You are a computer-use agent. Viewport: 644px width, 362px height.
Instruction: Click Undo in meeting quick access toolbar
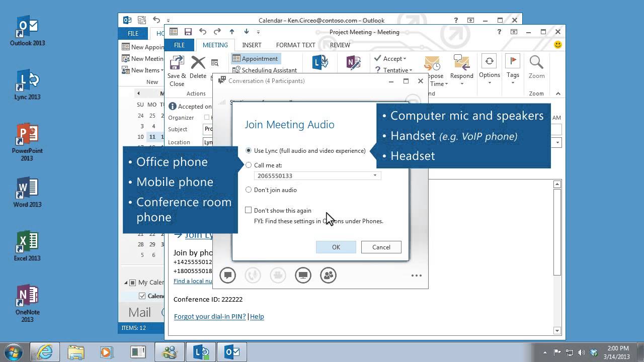click(202, 32)
